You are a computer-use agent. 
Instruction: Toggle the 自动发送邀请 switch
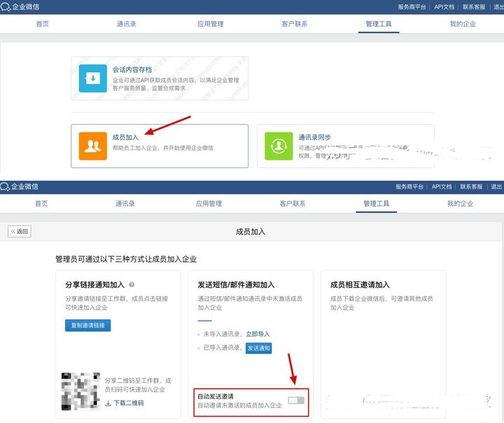(296, 399)
